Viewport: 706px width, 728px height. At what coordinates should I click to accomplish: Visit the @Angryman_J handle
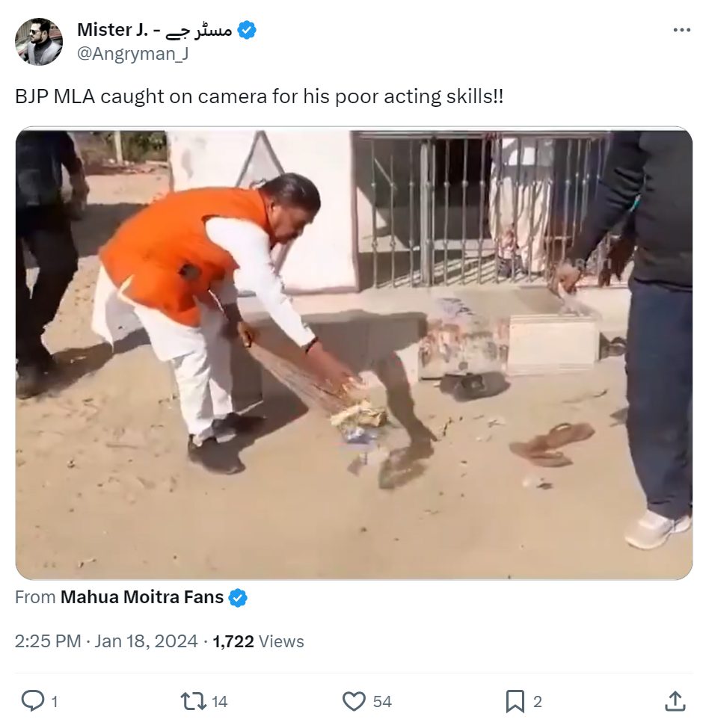[132, 54]
